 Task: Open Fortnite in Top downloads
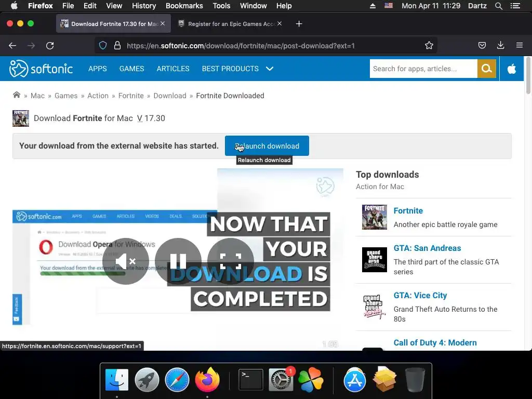point(408,211)
